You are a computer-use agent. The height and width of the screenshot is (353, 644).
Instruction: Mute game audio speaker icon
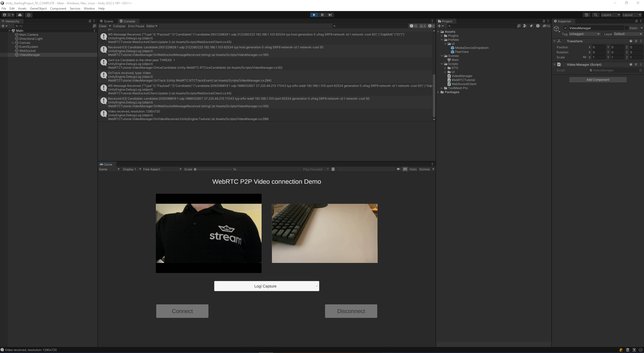398,169
